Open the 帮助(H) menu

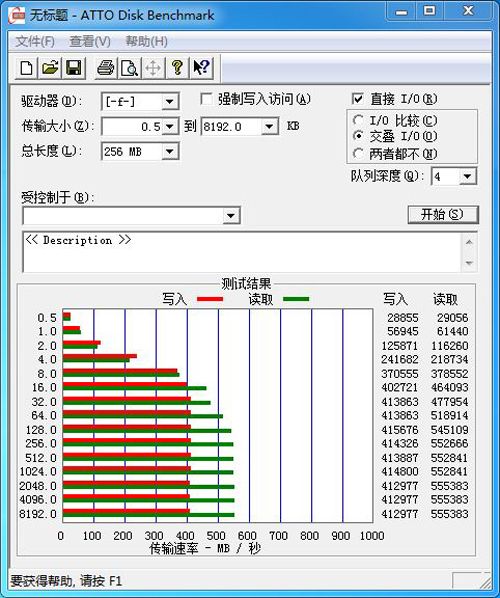tap(146, 41)
